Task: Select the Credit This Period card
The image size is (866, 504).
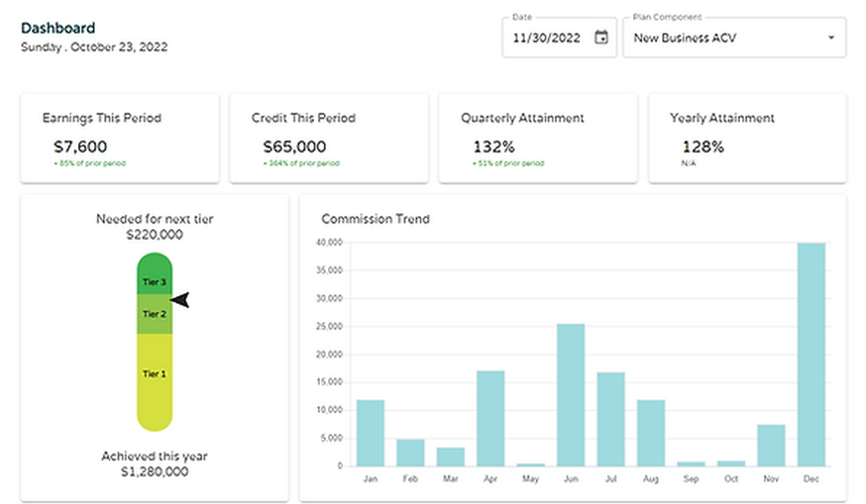Action: pos(328,138)
